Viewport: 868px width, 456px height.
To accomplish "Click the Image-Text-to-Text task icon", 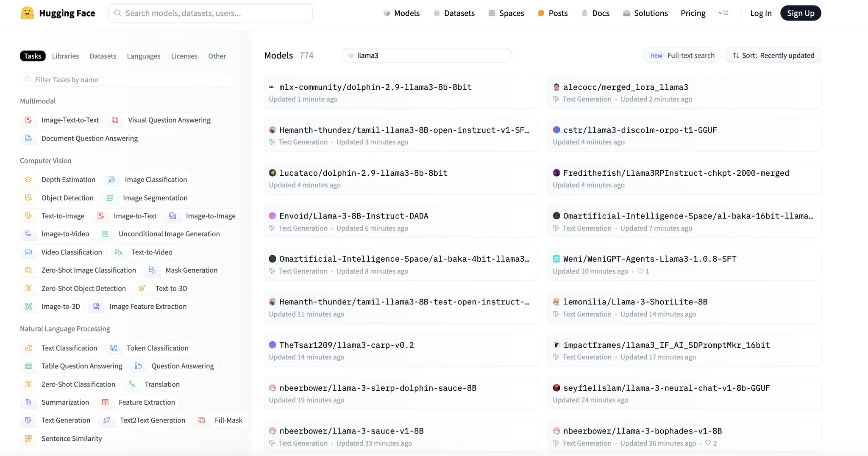I will pyautogui.click(x=28, y=120).
